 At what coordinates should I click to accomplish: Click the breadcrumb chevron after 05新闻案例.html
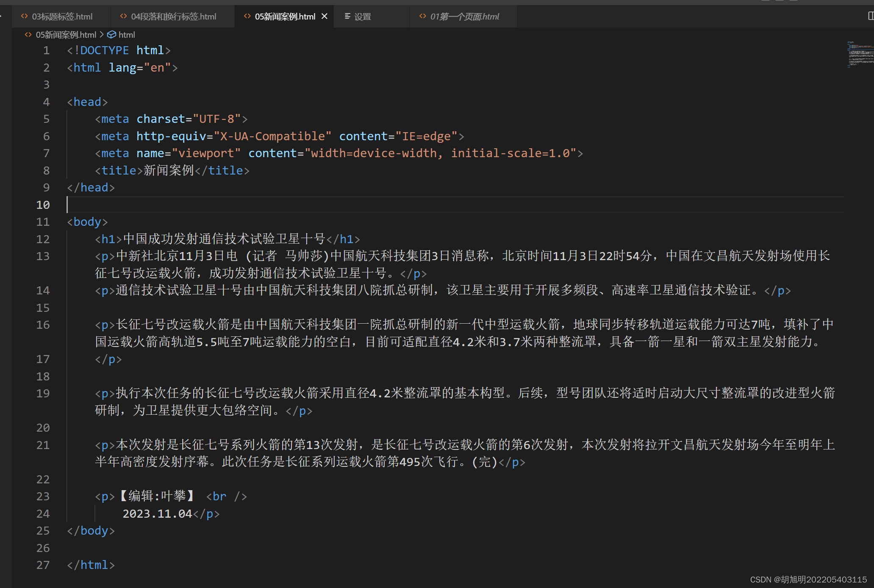pos(101,34)
